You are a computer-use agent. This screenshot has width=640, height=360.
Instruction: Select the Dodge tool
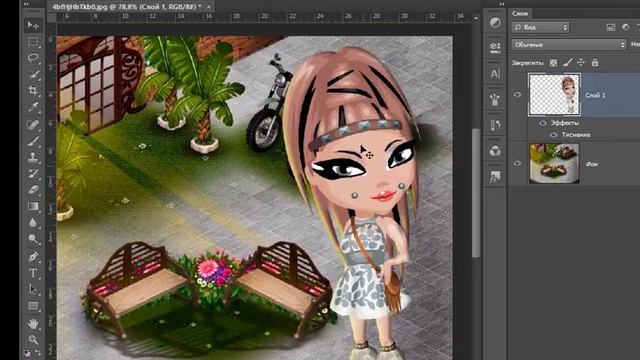(x=33, y=239)
